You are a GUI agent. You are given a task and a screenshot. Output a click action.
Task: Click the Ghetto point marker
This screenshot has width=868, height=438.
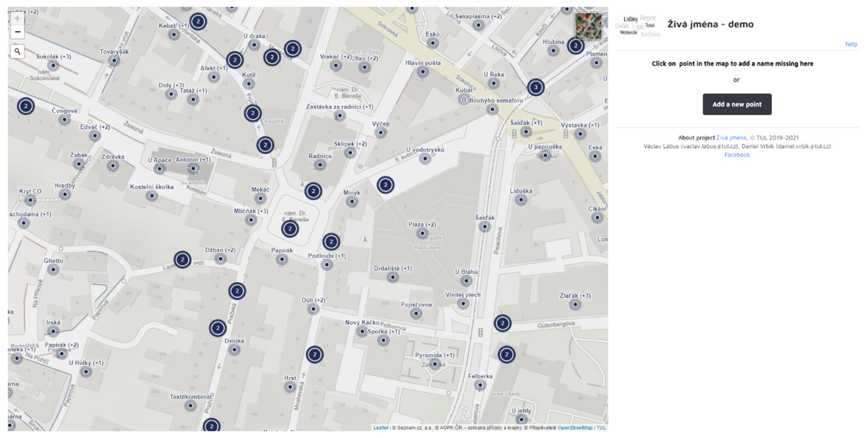click(53, 270)
